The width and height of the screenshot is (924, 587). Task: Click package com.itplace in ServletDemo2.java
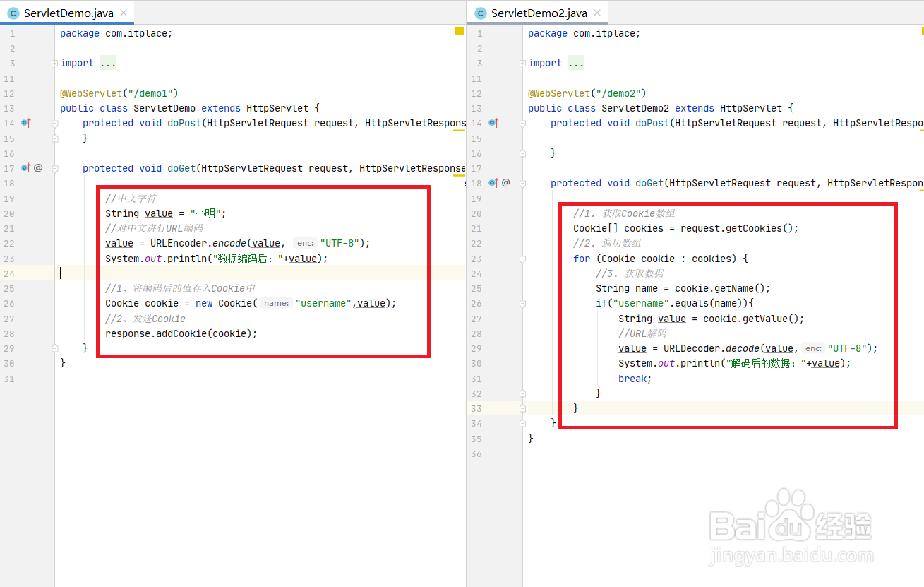pyautogui.click(x=584, y=33)
